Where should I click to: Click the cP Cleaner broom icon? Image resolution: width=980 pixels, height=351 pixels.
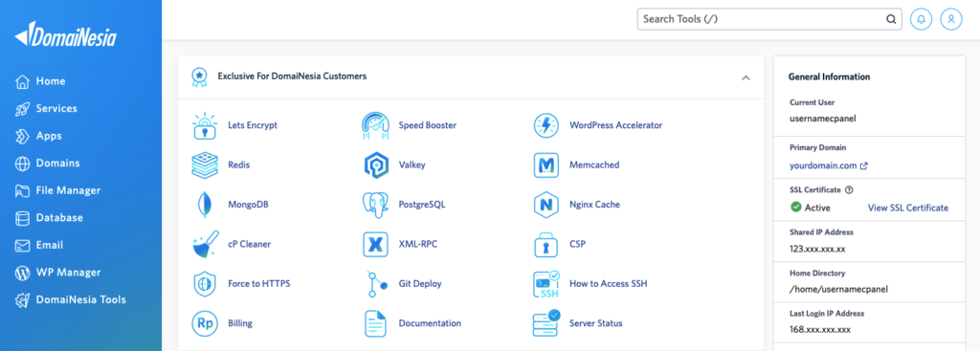pos(205,244)
